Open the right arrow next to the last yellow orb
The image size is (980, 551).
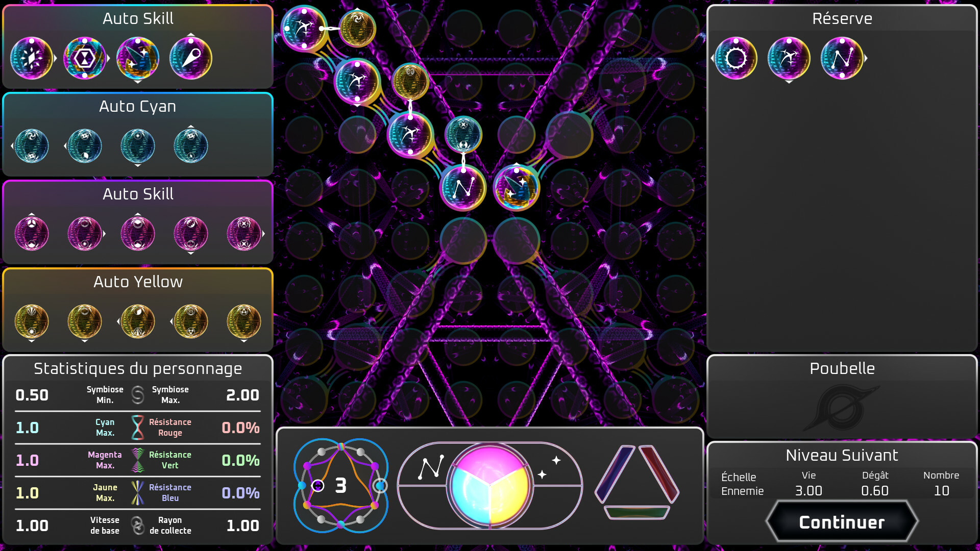pyautogui.click(x=264, y=321)
